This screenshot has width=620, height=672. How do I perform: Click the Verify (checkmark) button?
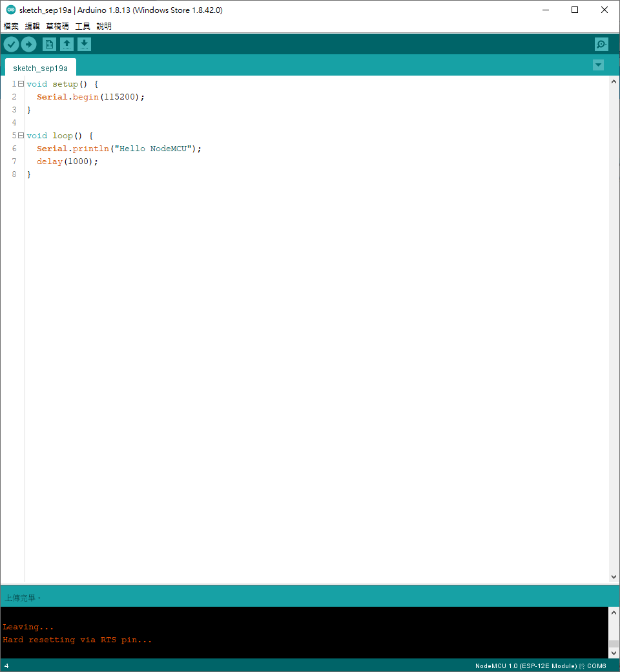click(11, 44)
